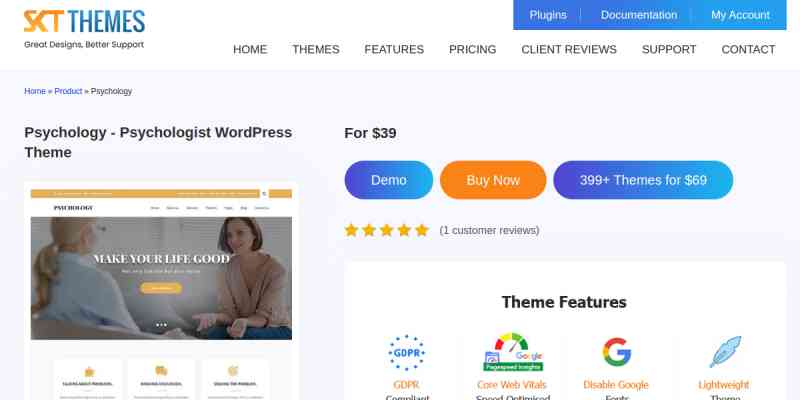This screenshot has width=800, height=400.
Task: Click the Lightweight feather icon
Action: click(x=725, y=352)
